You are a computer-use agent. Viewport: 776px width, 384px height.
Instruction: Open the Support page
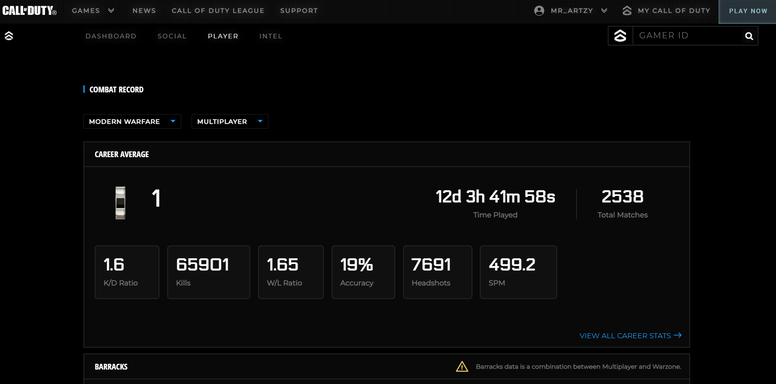point(299,10)
